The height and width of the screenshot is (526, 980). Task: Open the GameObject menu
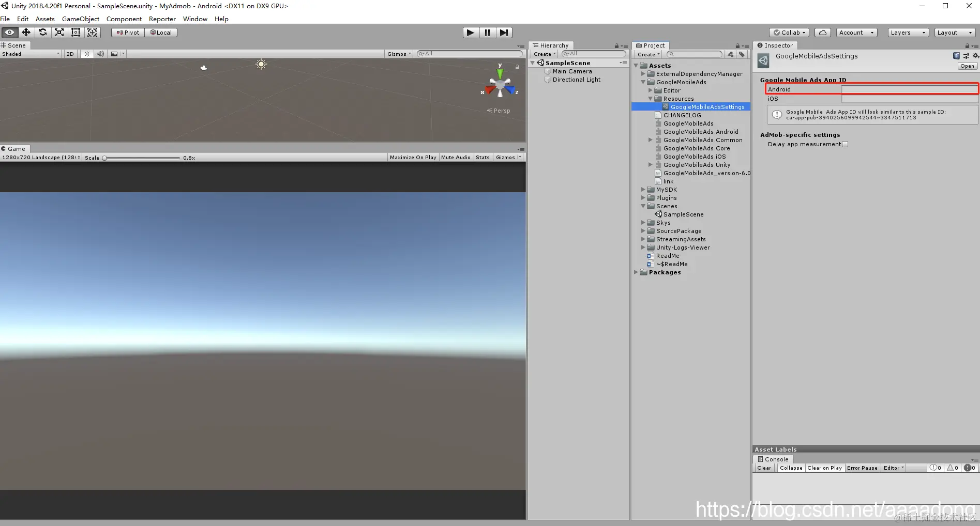tap(81, 19)
